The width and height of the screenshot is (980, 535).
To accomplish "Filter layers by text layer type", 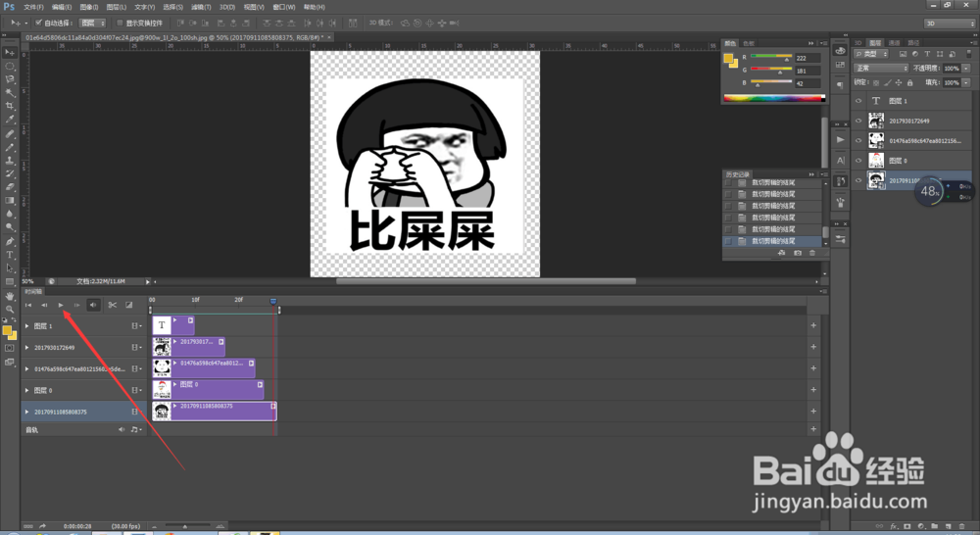I will (927, 54).
